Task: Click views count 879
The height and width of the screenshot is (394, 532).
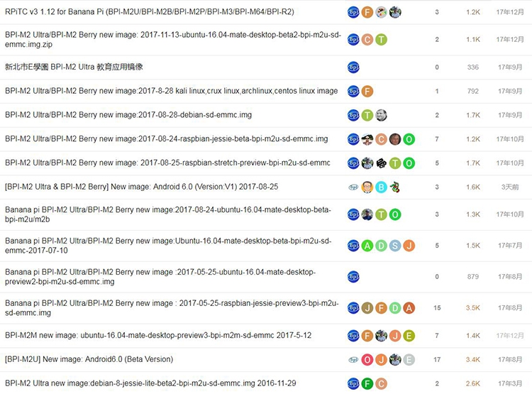Action: [473, 277]
